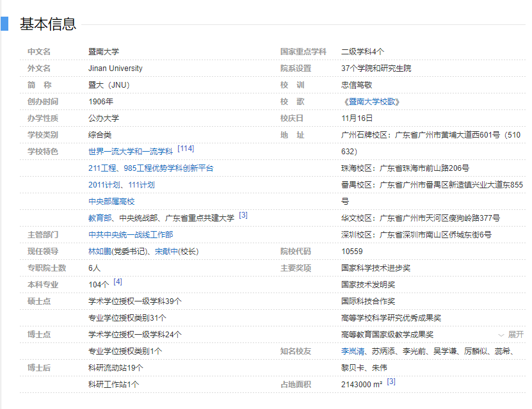Viewport: 532px width, 409px height.
Task: Click the 基本信息 section heading
Action: (x=48, y=24)
